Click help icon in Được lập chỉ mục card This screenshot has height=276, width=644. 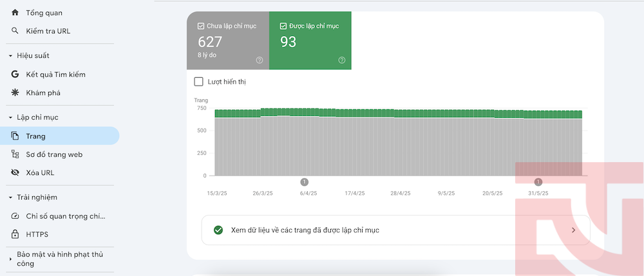coord(342,60)
